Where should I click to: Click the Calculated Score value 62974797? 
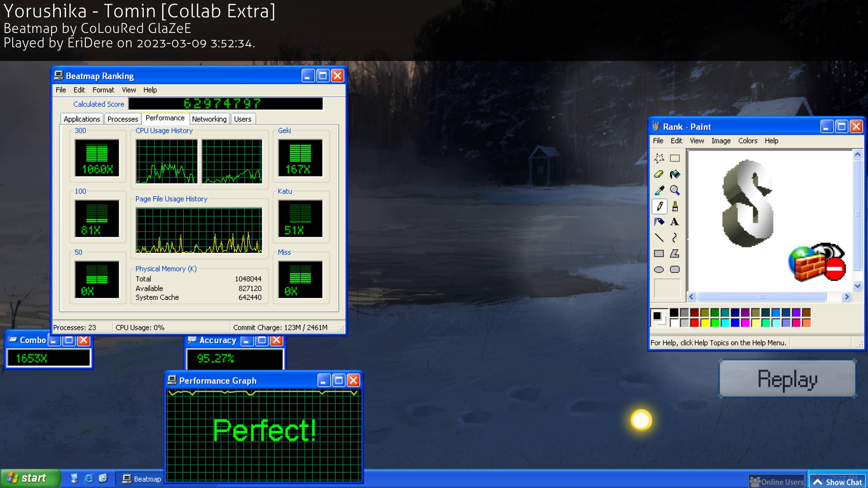[222, 104]
